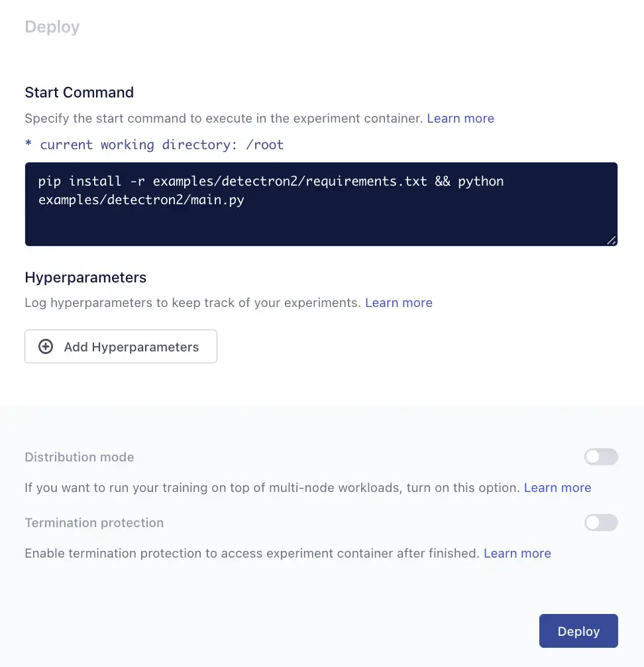The height and width of the screenshot is (667, 644).
Task: Click the 'Enable termination protection' description text
Action: [x=251, y=553]
